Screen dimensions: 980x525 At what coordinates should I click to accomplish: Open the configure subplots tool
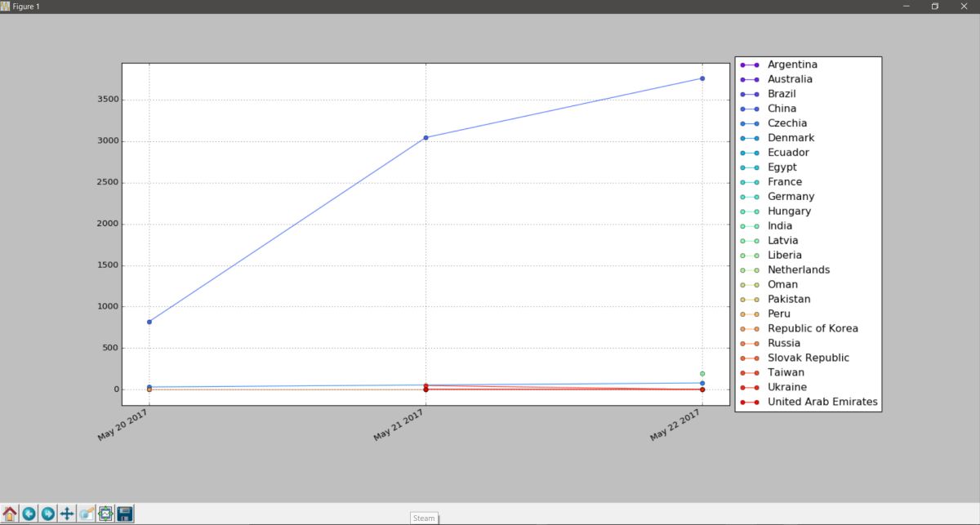(105, 514)
